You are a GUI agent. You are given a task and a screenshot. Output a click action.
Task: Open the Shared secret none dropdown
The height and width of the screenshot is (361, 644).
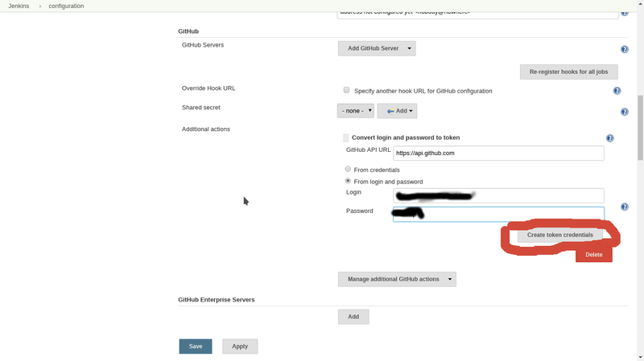pyautogui.click(x=356, y=111)
